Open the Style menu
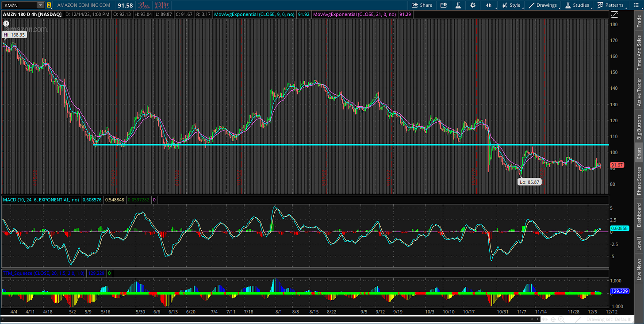Screen dimensions: 644x324 tap(511, 5)
